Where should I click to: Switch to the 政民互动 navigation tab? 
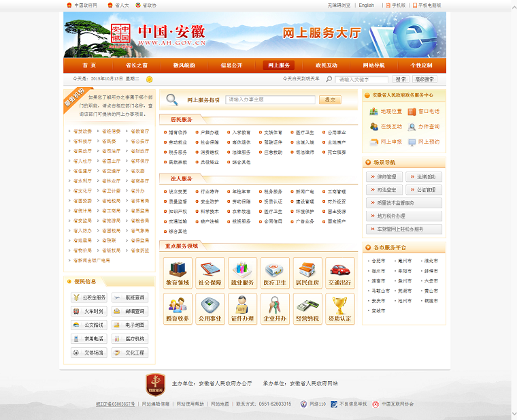click(x=326, y=65)
